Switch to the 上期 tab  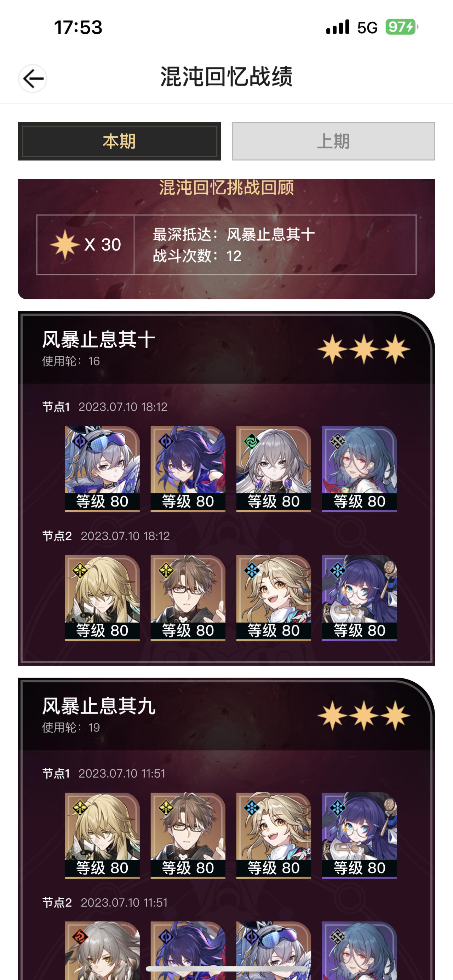(333, 141)
